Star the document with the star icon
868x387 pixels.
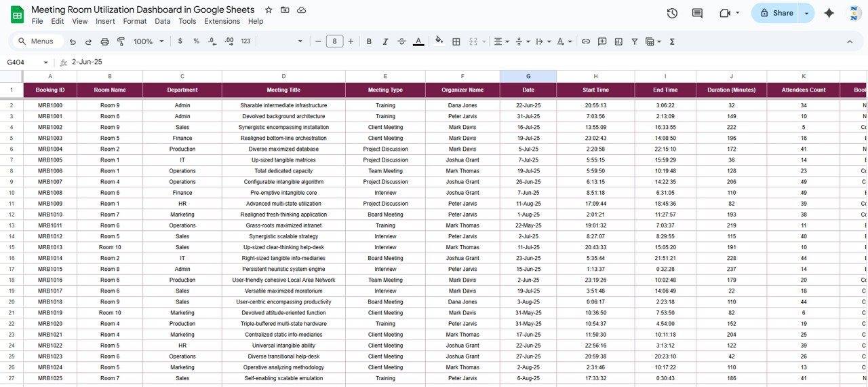269,10
